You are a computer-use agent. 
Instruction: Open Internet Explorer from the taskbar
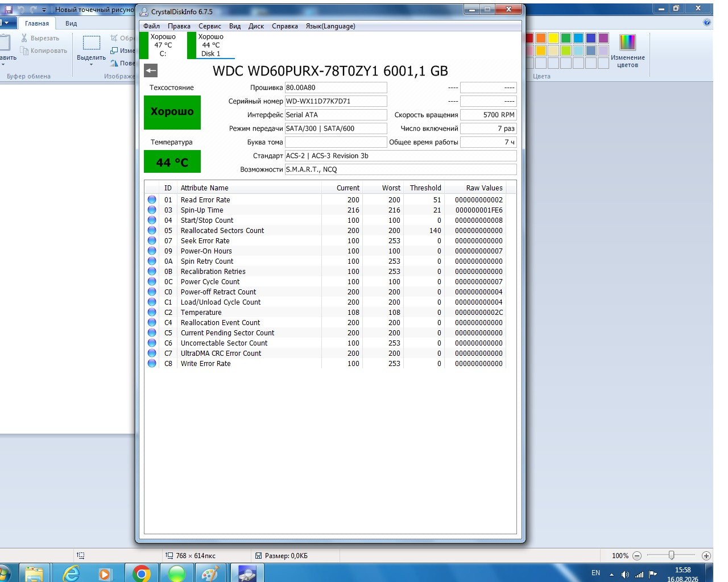coord(71,573)
